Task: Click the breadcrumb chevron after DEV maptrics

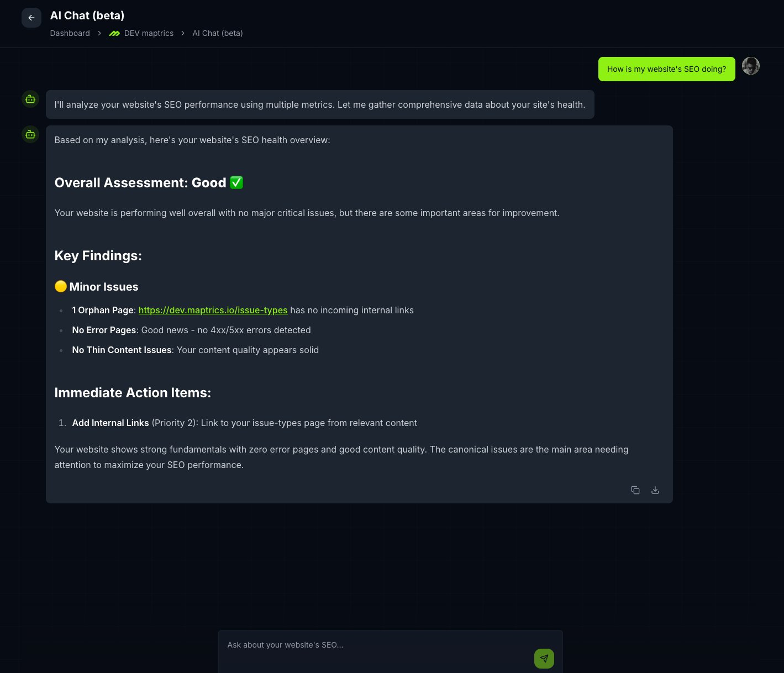Action: [x=183, y=33]
